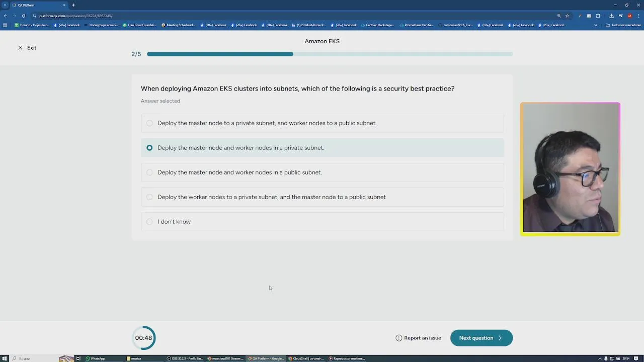644x362 pixels.
Task: Select master private, workers public subnet option
Action: click(323, 123)
